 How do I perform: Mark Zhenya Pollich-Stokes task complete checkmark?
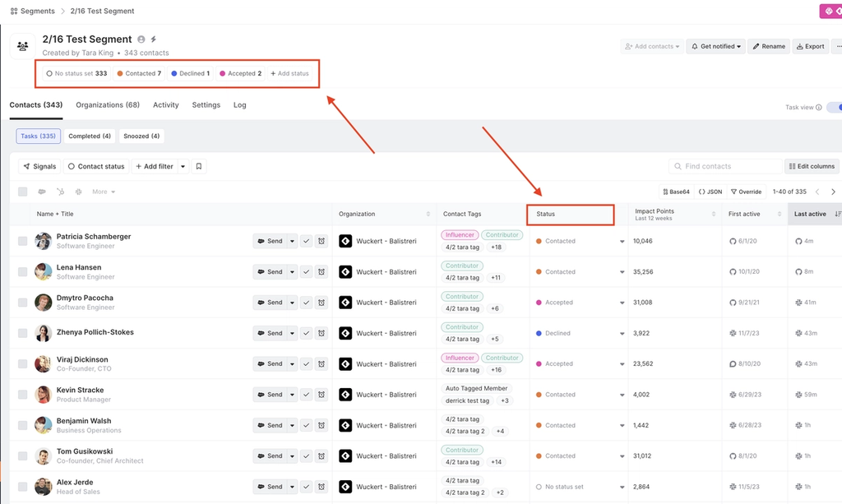[x=306, y=333]
